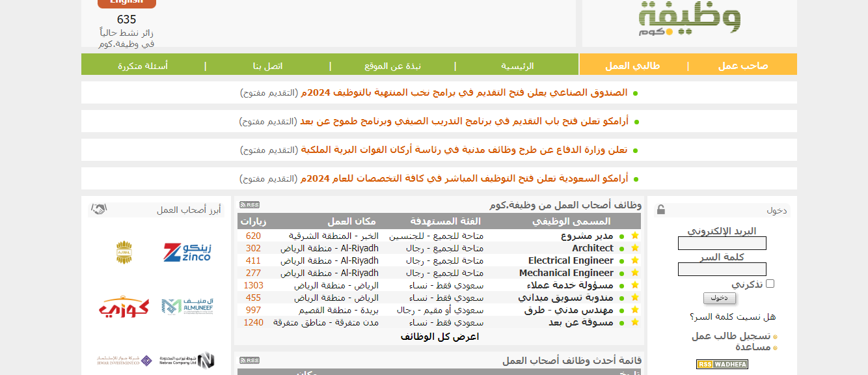Click the star icon next to Electrical Engineer
Screen dimensions: 868x375
635,260
